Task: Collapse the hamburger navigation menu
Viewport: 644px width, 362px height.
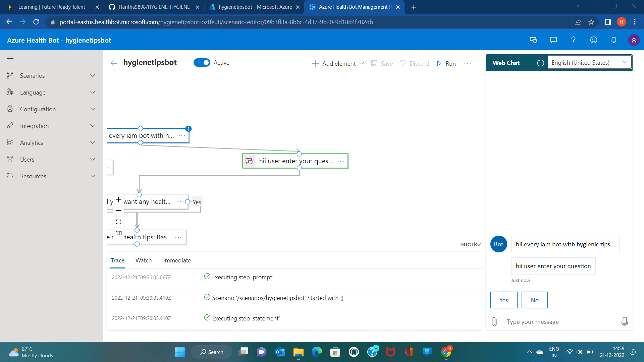Action: pyautogui.click(x=10, y=59)
